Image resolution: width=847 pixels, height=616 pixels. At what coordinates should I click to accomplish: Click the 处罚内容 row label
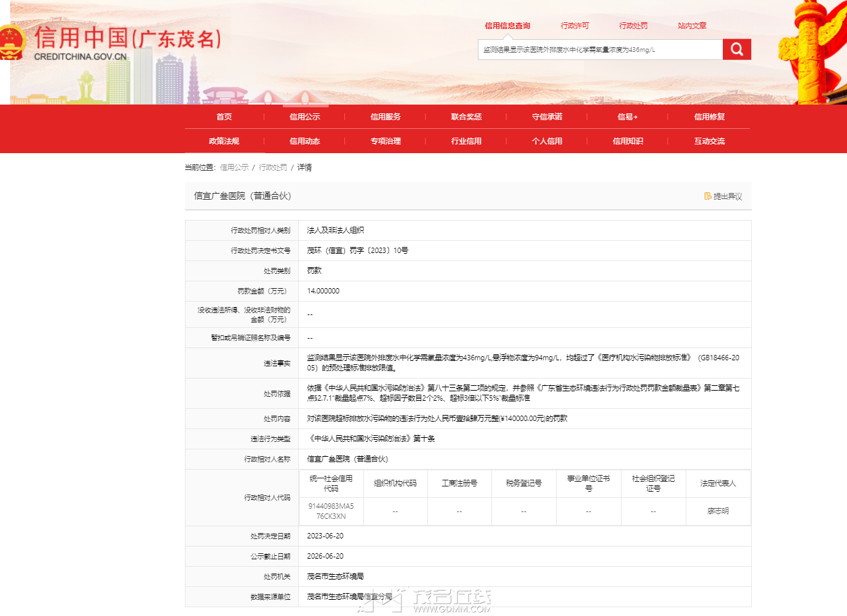click(277, 418)
